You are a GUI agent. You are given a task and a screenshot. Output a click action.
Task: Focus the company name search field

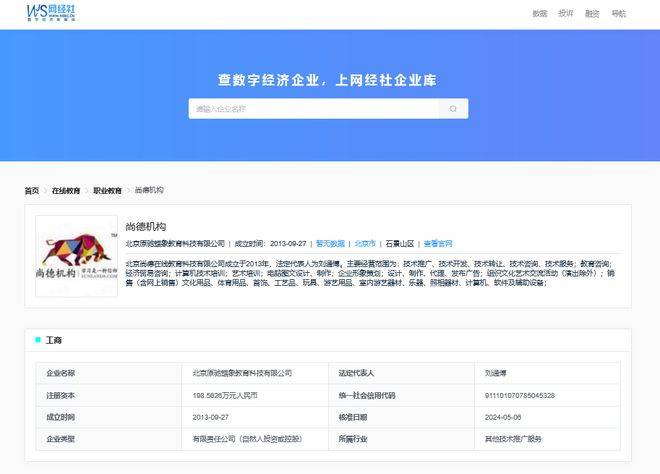click(314, 109)
